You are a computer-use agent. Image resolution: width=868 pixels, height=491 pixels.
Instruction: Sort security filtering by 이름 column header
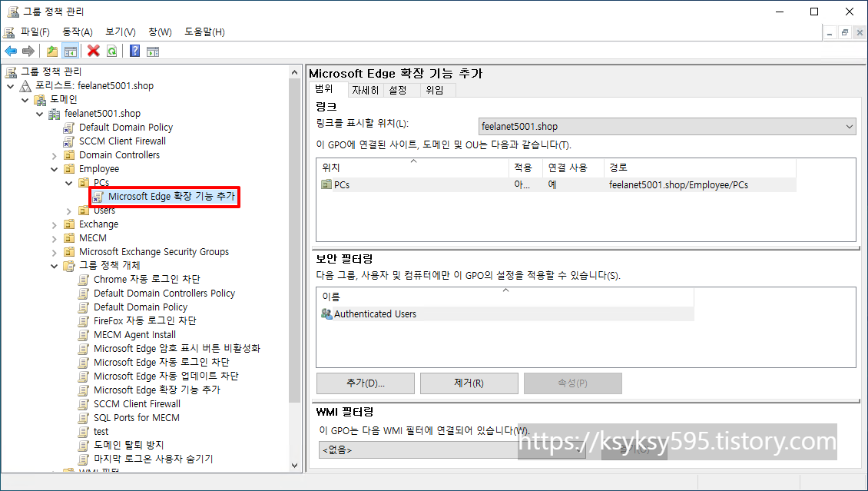(505, 297)
